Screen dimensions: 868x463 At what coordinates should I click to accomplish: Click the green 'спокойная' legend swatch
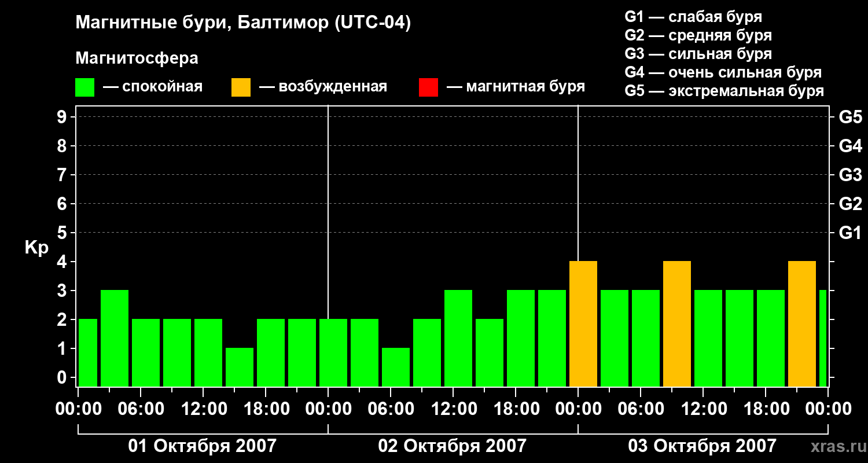[x=85, y=87]
